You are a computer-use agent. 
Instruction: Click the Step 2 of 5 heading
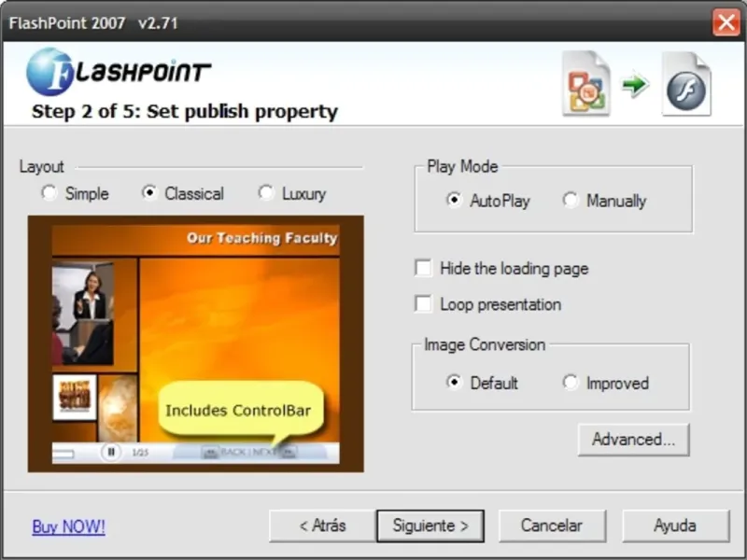pyautogui.click(x=185, y=111)
